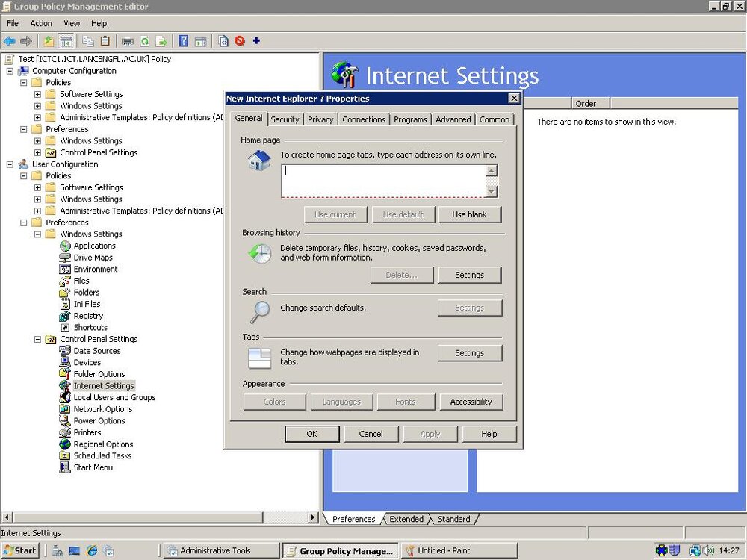
Task: Click the home page box scroll-down arrow
Action: (x=492, y=191)
